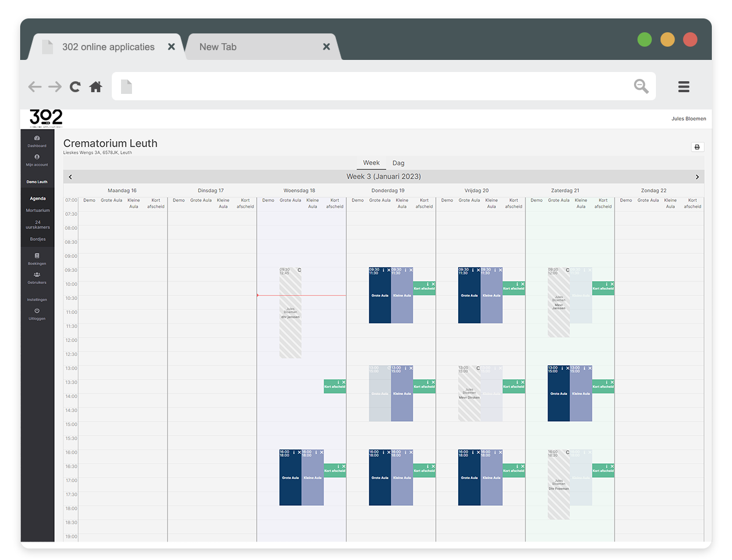Viewport: 732px width, 560px height.
Task: Show info for Wednesday 16:00 Grote Aula slot
Action: [x=294, y=452]
